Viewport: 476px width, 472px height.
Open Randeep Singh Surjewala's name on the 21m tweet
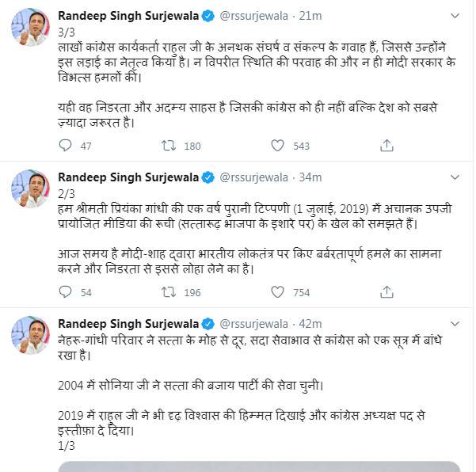(129, 14)
